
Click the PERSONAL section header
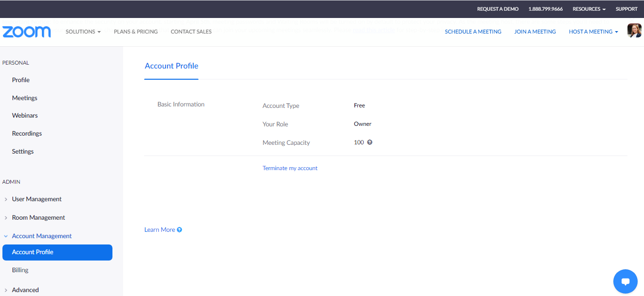16,63
